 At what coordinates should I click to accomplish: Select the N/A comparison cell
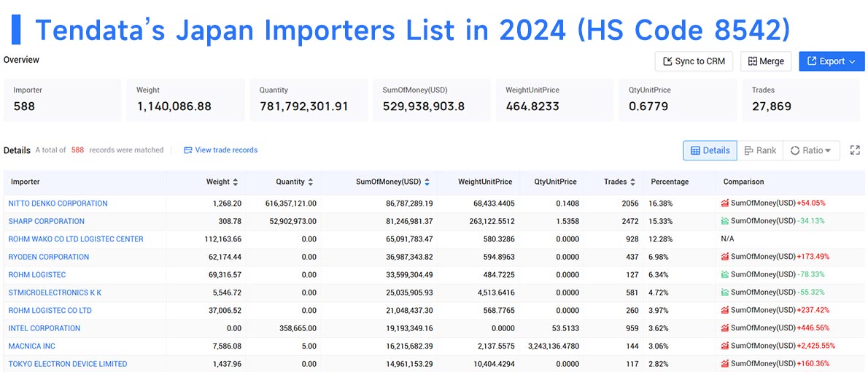point(729,239)
